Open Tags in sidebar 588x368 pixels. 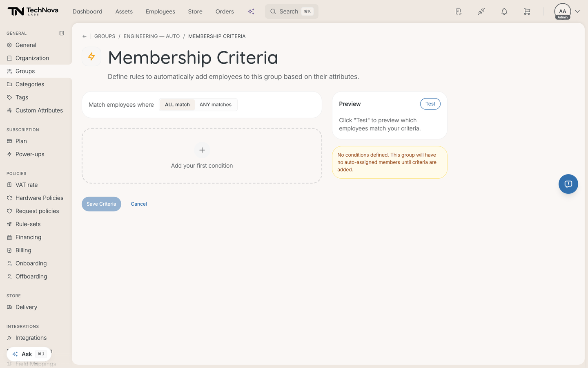[x=36, y=97]
